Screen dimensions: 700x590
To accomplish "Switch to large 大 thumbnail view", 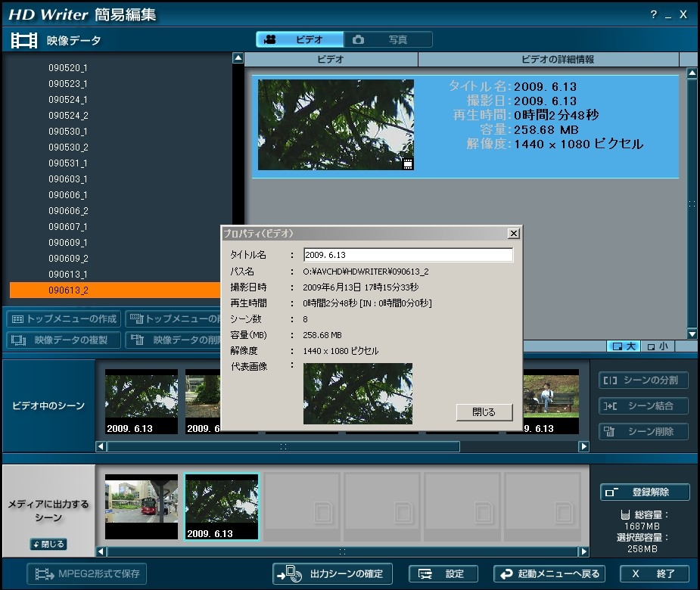I will [x=624, y=346].
